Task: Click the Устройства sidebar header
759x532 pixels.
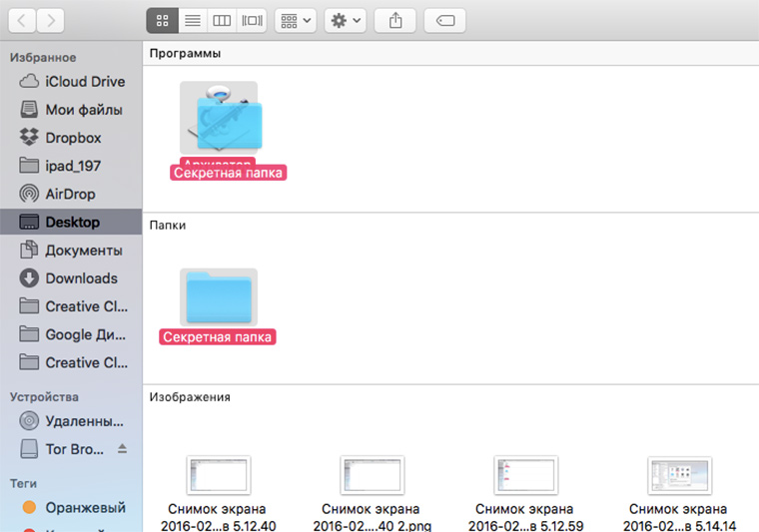Action: click(44, 397)
